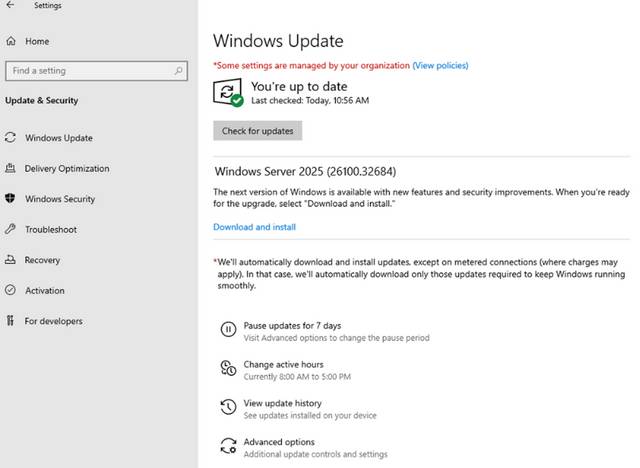Open the For developers page
The width and height of the screenshot is (640, 468).
[x=53, y=321]
